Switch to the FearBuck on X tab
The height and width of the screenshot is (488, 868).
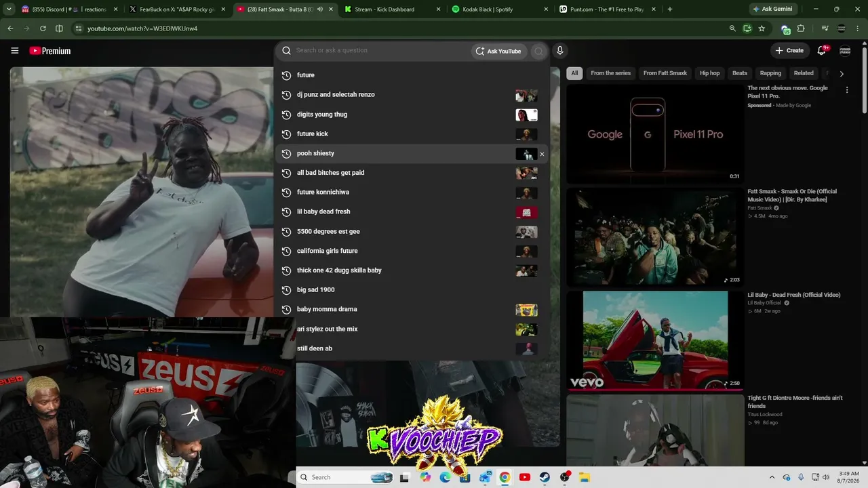tap(178, 9)
